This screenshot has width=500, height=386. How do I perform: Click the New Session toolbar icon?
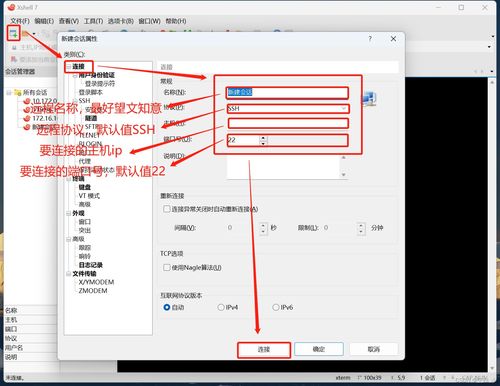(13, 33)
